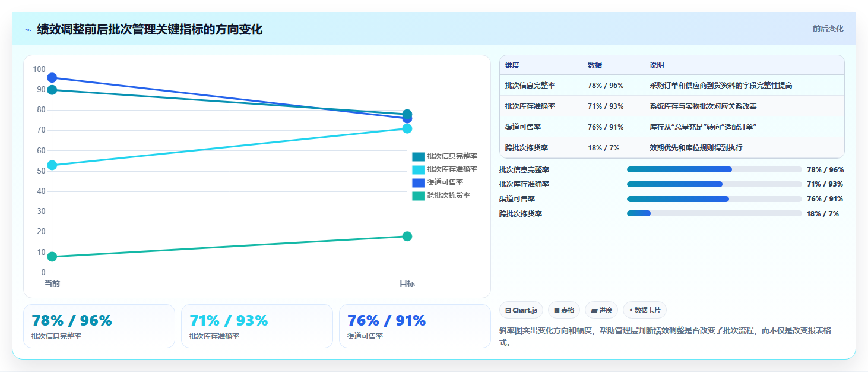Select the 表格 tag chip
Viewport: 868px width, 372px height.
[564, 310]
